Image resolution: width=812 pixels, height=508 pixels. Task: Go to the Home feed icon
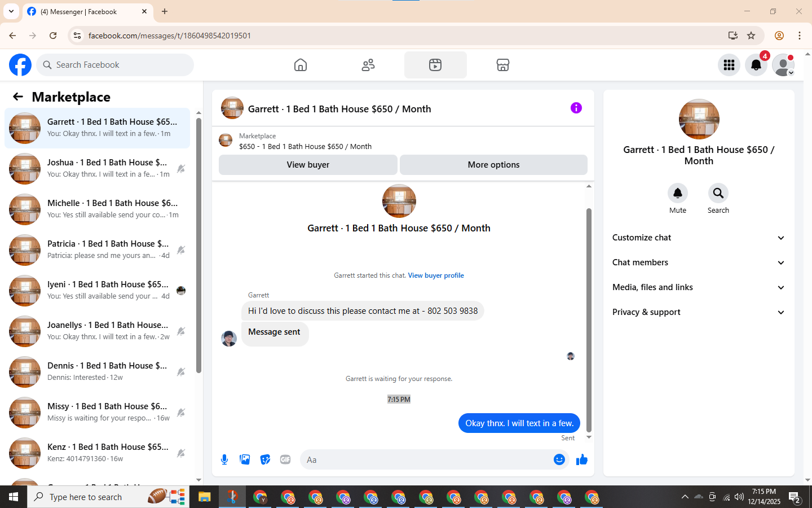(x=301, y=65)
